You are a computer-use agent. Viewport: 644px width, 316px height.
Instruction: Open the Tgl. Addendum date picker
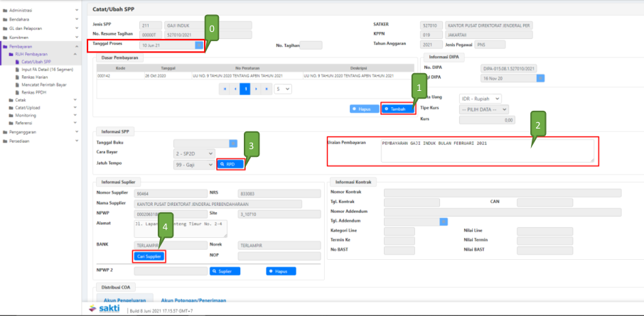[444, 222]
